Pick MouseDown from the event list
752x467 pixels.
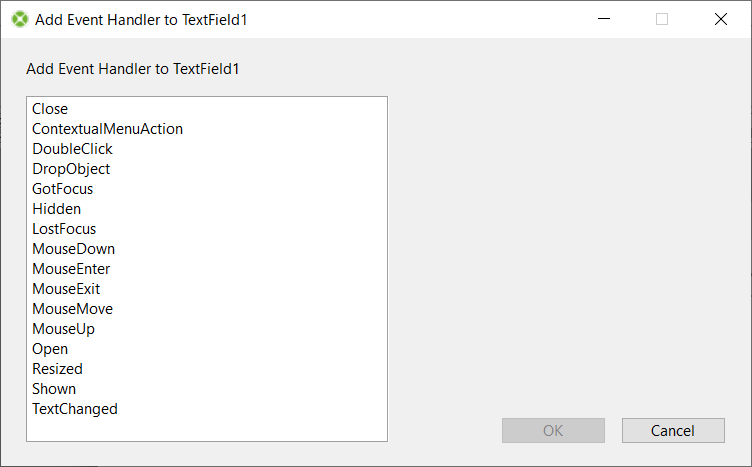coord(73,249)
